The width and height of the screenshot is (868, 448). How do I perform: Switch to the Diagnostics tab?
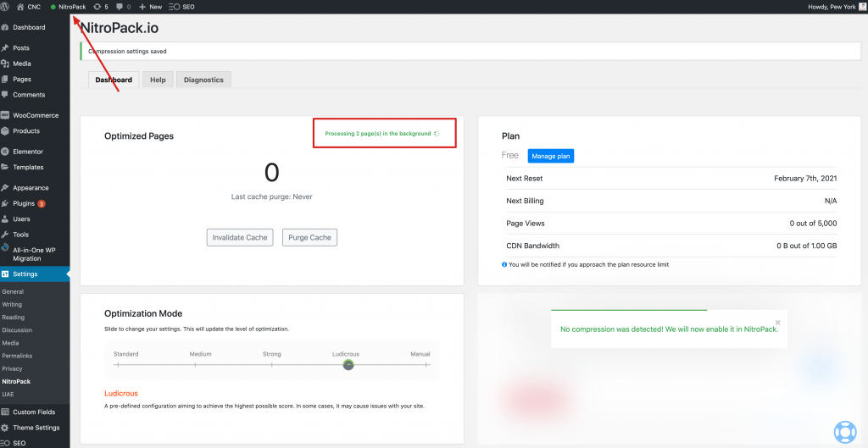coord(203,80)
